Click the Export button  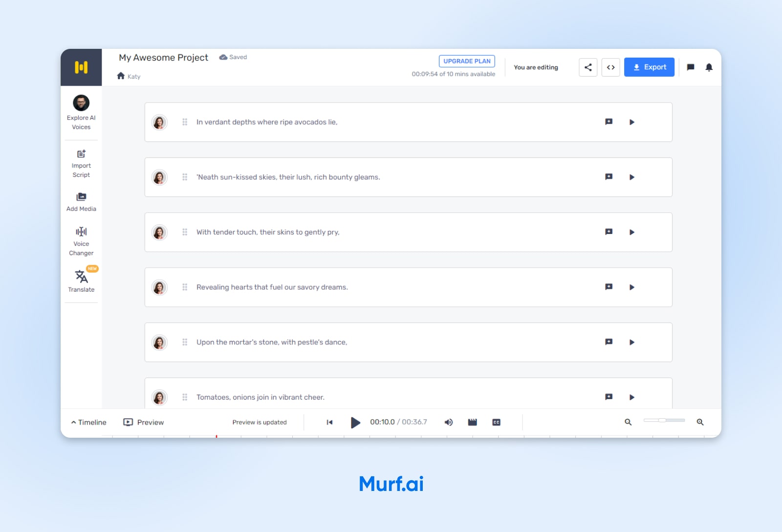tap(649, 67)
